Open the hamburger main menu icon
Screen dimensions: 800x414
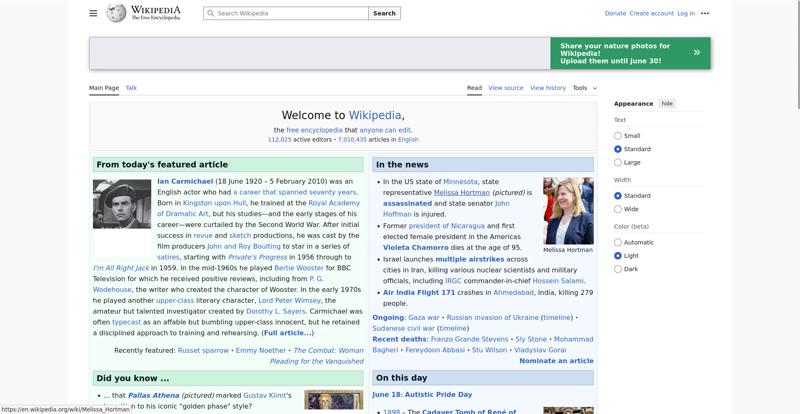[x=93, y=13]
